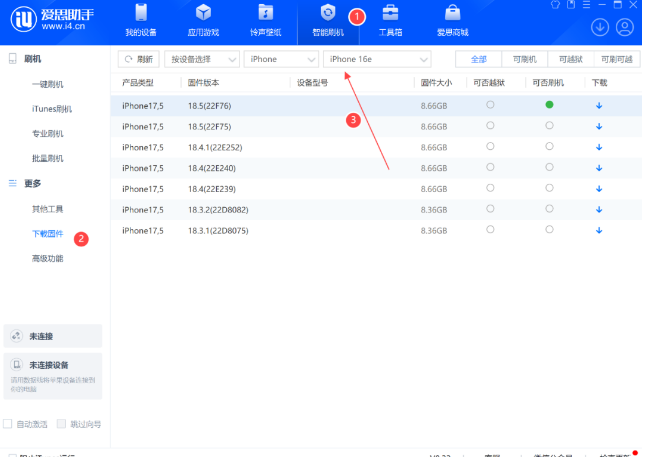Sort by 产品类型 column header

138,82
